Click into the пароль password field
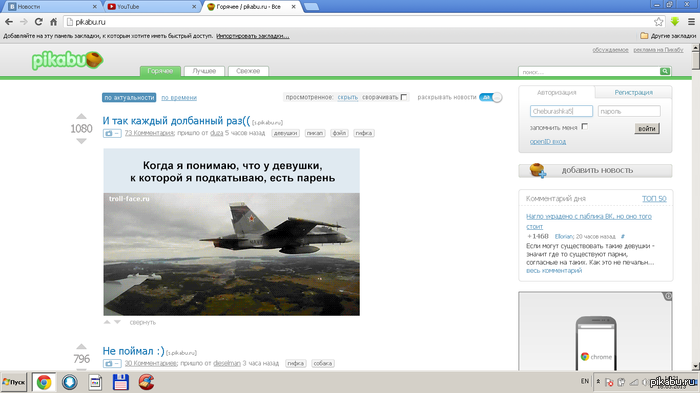 point(629,111)
